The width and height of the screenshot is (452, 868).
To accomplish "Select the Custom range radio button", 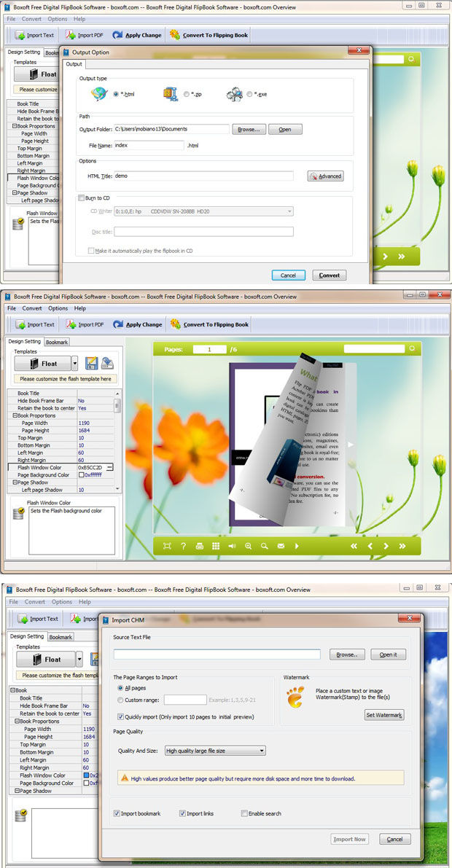I will point(120,700).
